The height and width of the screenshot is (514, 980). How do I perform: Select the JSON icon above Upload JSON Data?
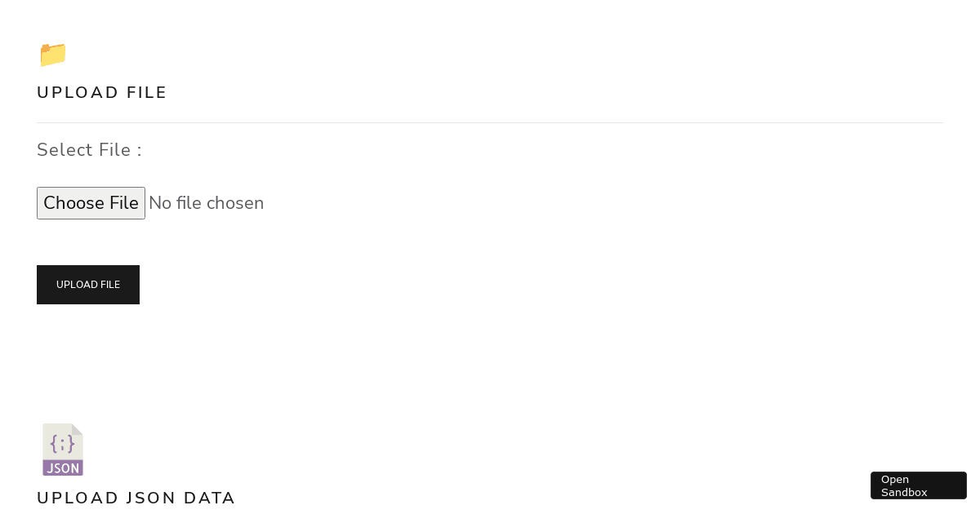click(x=63, y=449)
